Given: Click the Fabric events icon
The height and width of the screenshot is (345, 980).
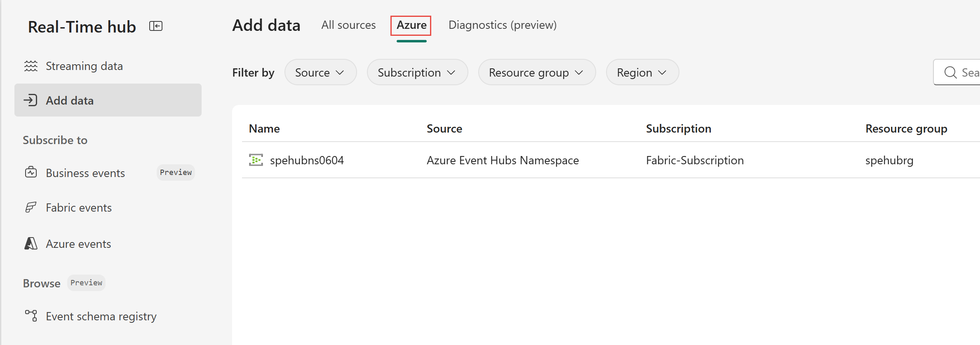Looking at the screenshot, I should (31, 207).
